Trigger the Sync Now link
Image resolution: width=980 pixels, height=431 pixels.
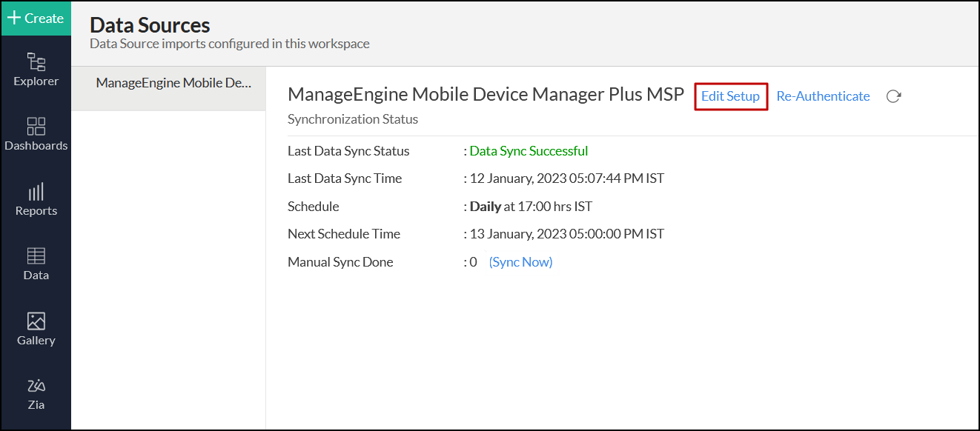[520, 262]
